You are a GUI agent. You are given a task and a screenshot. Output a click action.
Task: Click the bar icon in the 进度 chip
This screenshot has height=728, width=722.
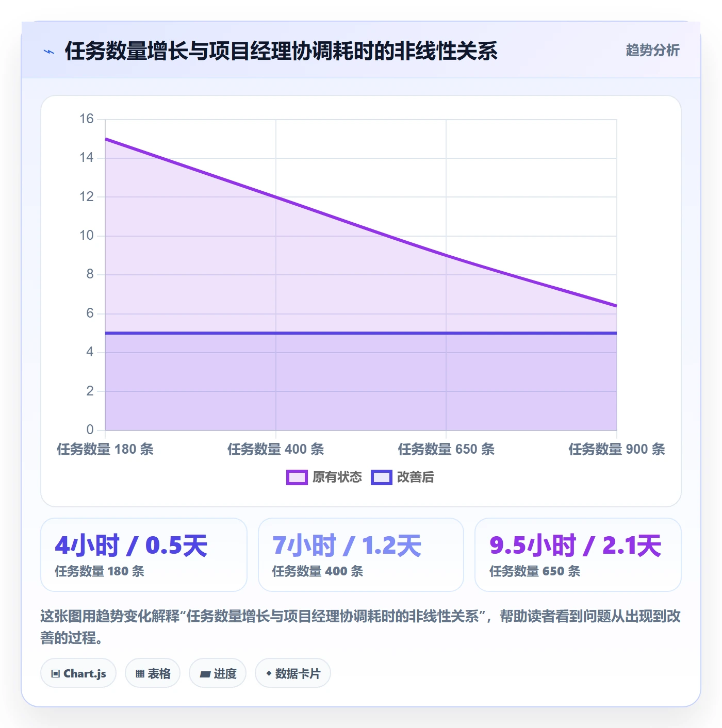coord(205,674)
